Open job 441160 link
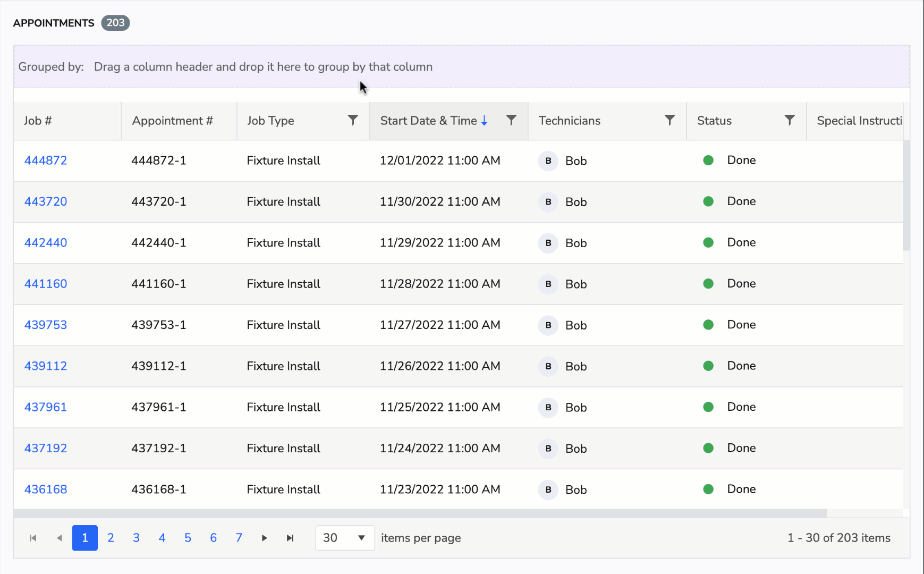 pyautogui.click(x=46, y=284)
